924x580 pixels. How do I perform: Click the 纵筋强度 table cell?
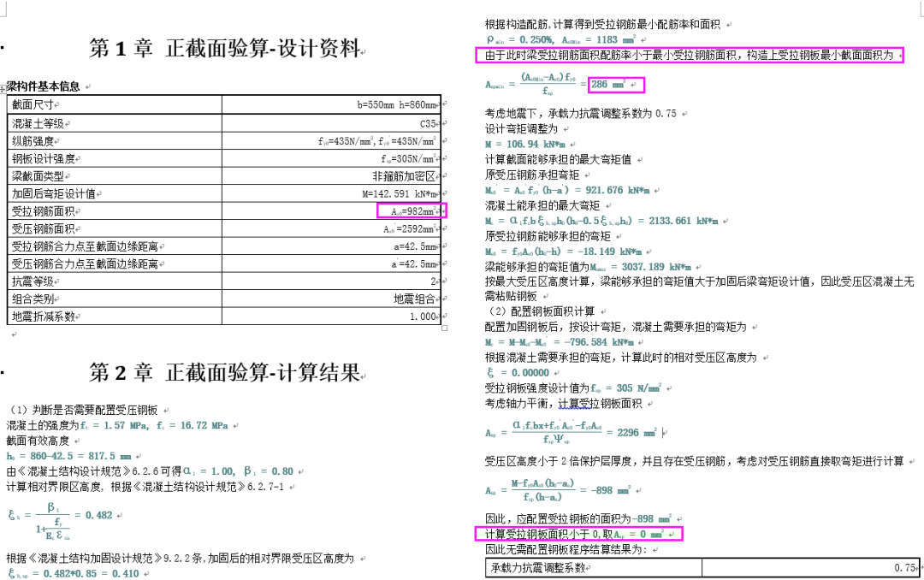115,141
